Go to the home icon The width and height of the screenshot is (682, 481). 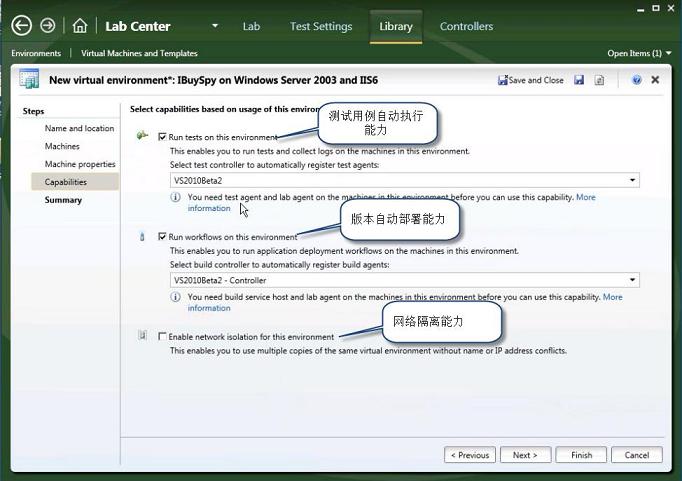pyautogui.click(x=80, y=26)
